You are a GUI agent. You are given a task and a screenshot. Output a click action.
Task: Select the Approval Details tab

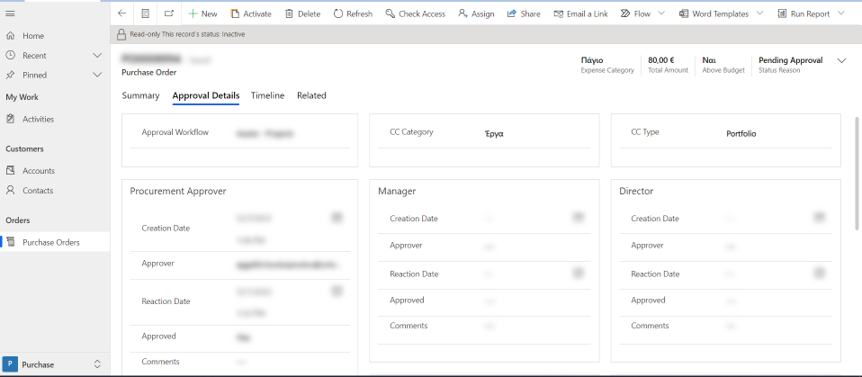pyautogui.click(x=206, y=96)
